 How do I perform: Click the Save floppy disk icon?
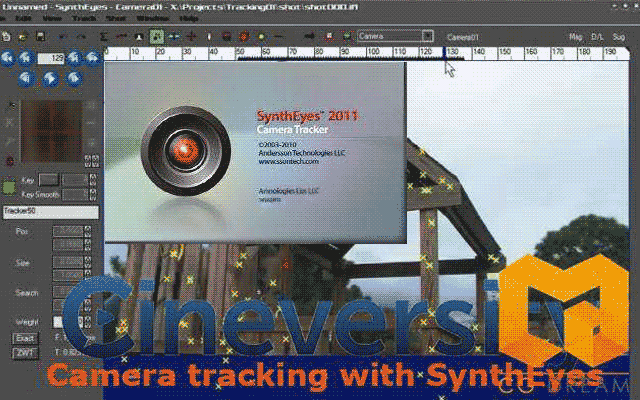[40, 37]
